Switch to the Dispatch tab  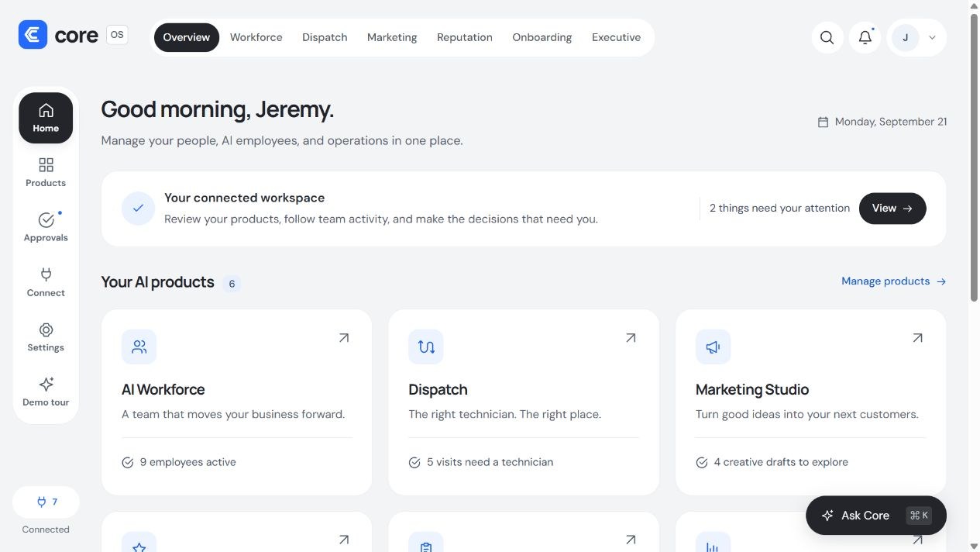[325, 37]
